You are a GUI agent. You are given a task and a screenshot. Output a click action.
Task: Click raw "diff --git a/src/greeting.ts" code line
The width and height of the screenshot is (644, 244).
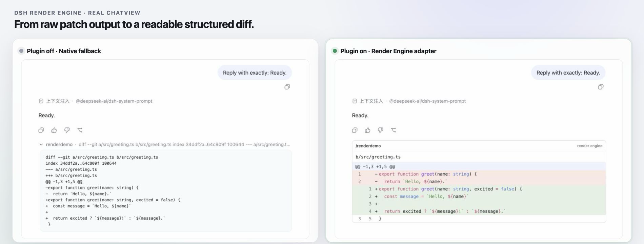point(102,157)
